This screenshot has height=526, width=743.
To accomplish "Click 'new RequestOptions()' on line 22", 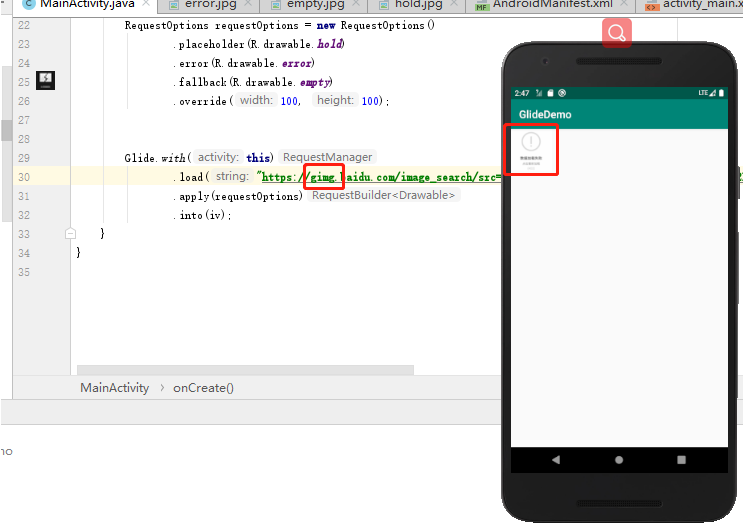I will [x=375, y=25].
